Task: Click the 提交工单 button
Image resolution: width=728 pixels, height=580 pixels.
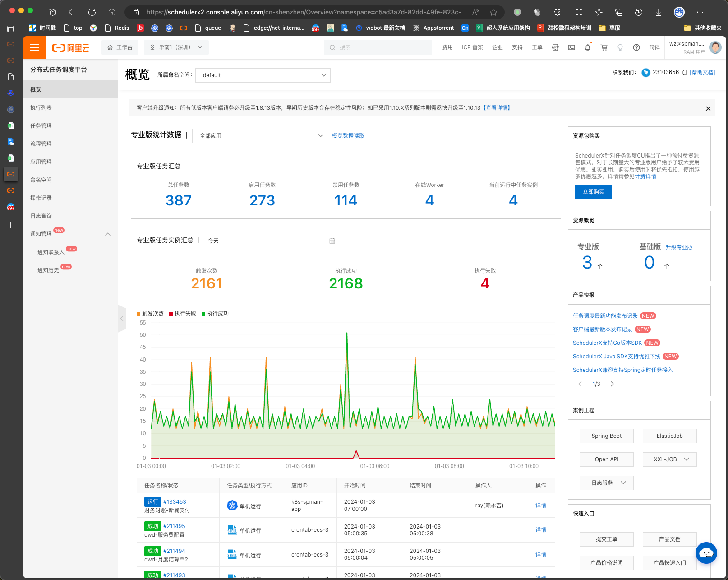Action: tap(607, 539)
